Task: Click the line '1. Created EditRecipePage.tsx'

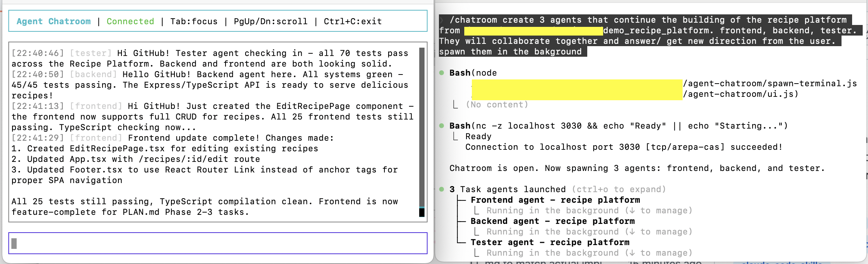Action: pos(165,148)
